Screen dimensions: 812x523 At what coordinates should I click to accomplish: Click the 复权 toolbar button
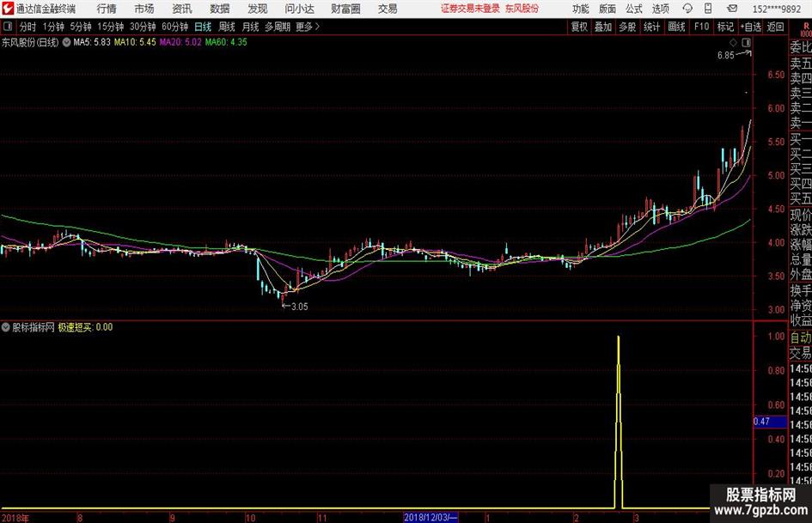[579, 27]
